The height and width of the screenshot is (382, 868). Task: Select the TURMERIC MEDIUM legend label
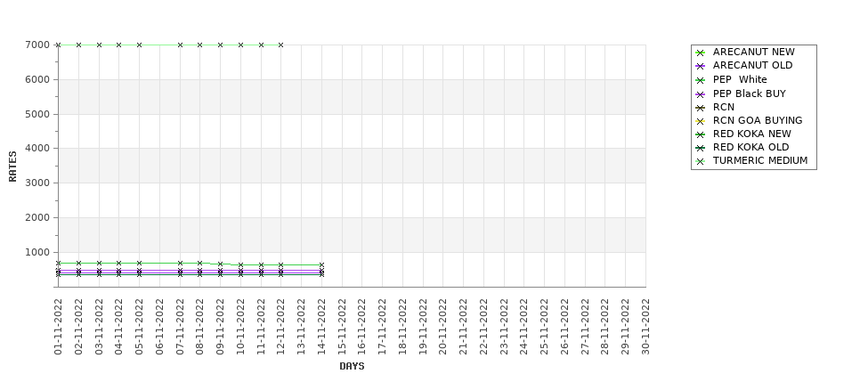[760, 160]
